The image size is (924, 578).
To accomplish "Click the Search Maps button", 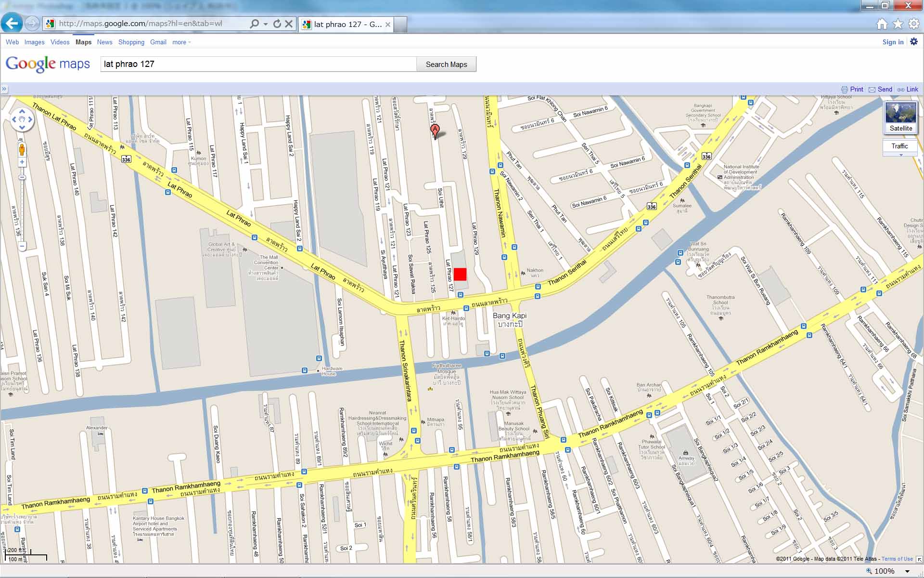I will (x=446, y=64).
